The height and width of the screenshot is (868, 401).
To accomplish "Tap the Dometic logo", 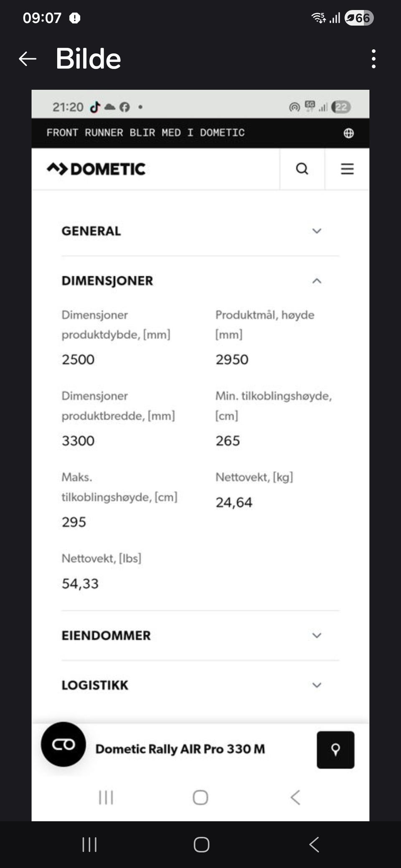I will coord(96,169).
